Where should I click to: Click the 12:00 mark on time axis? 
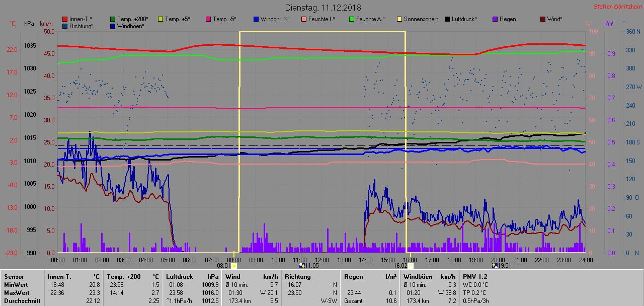pyautogui.click(x=321, y=260)
